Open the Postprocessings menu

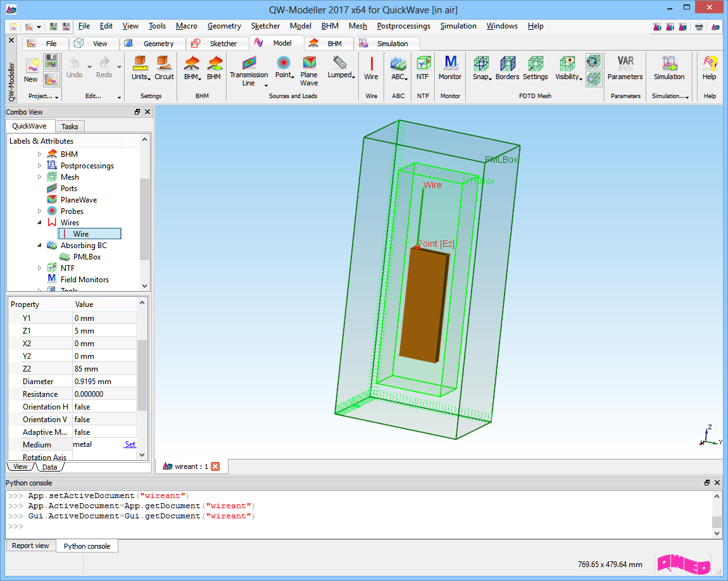(x=403, y=26)
